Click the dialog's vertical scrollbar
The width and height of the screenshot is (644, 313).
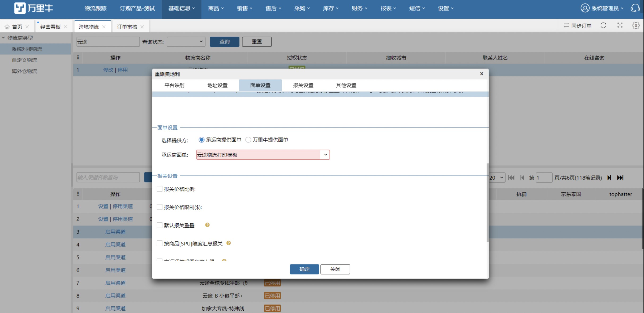pos(487,202)
